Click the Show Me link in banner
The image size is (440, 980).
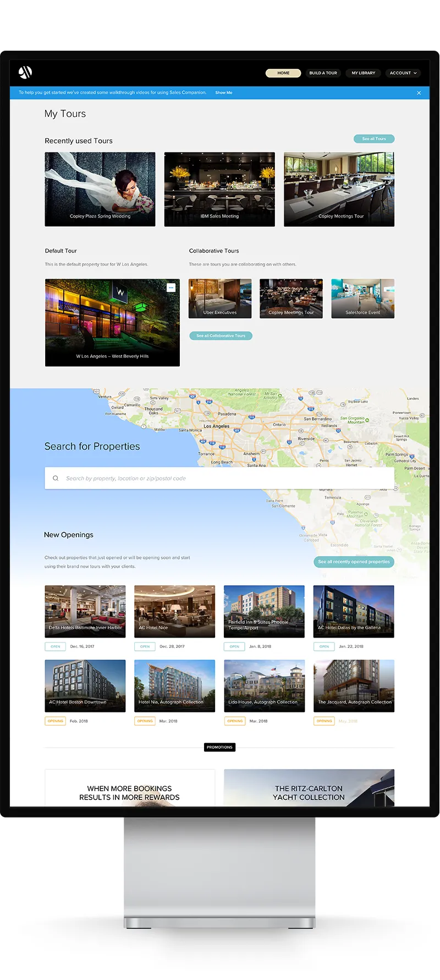224,92
